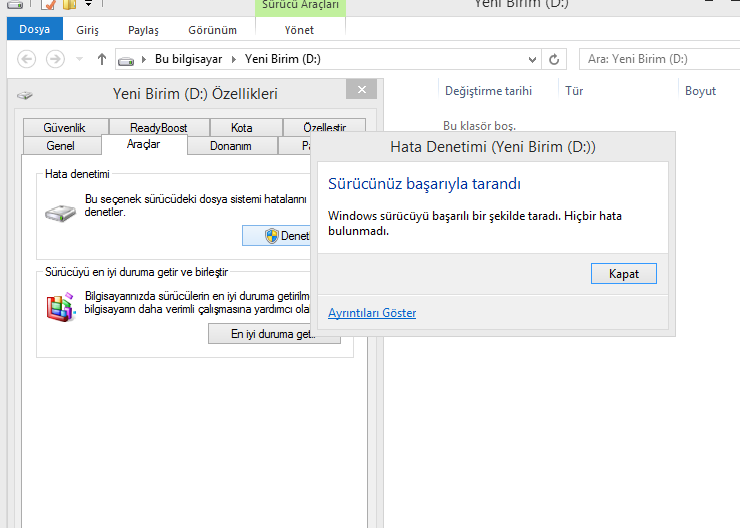Open the Dosya ribbon tab

click(x=35, y=29)
